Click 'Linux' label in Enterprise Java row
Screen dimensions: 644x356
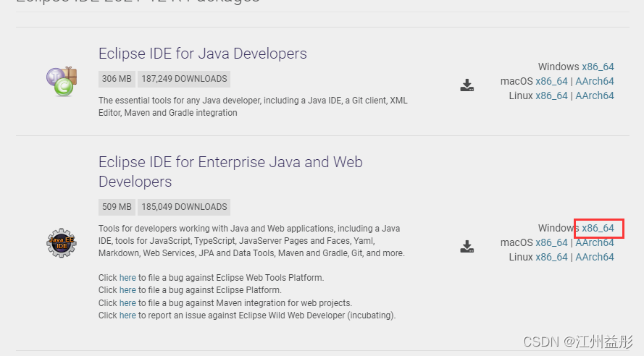(x=521, y=257)
